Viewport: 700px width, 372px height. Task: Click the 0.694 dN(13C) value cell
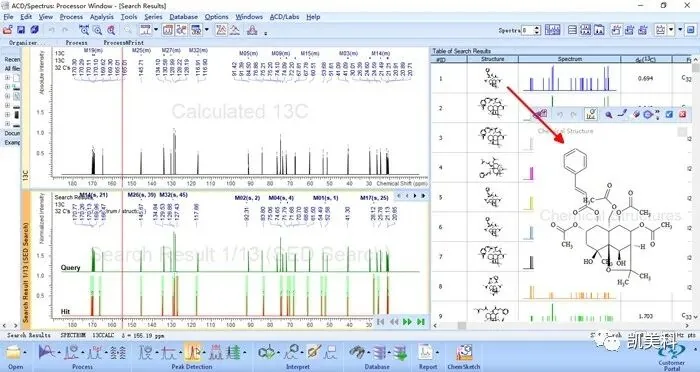point(646,78)
